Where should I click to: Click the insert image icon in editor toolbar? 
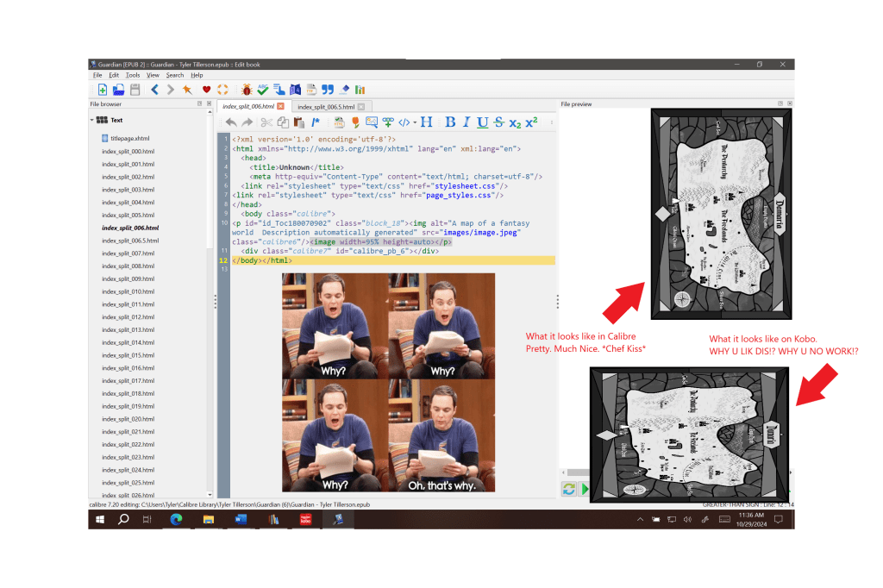[372, 122]
